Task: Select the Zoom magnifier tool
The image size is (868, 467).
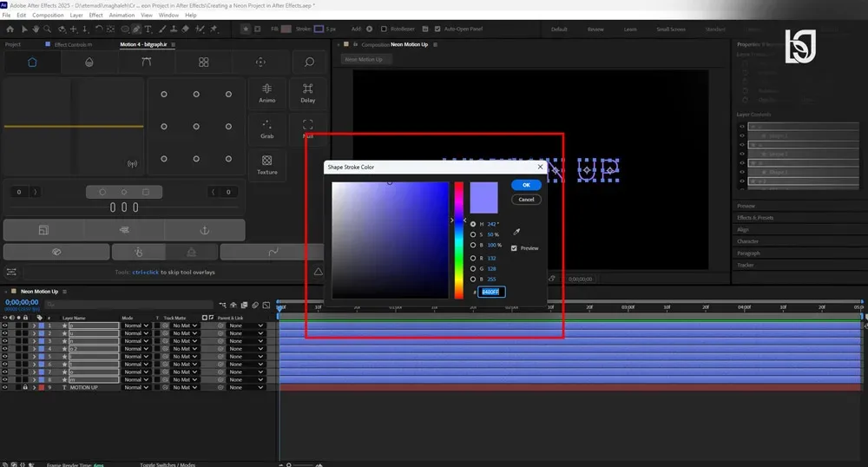Action: (48, 29)
